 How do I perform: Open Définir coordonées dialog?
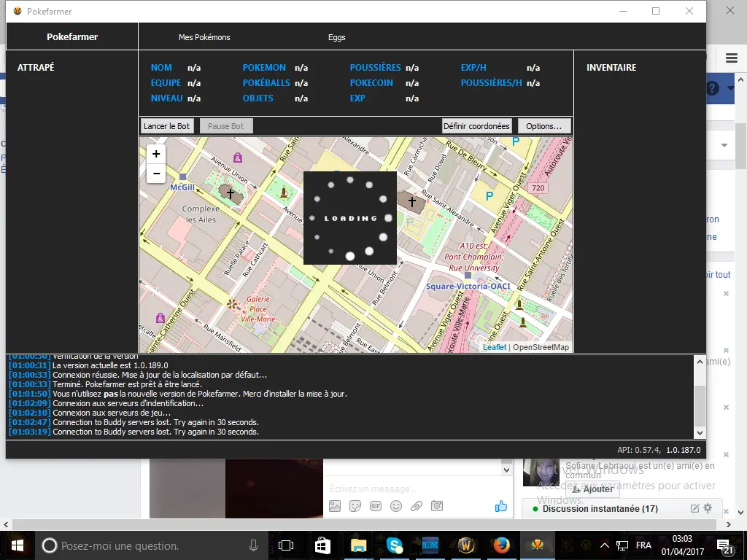[476, 126]
